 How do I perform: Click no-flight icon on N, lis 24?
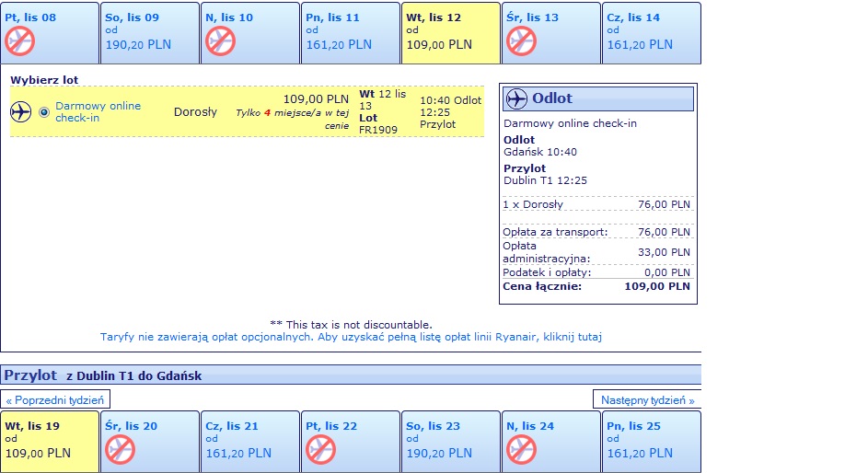(x=521, y=449)
